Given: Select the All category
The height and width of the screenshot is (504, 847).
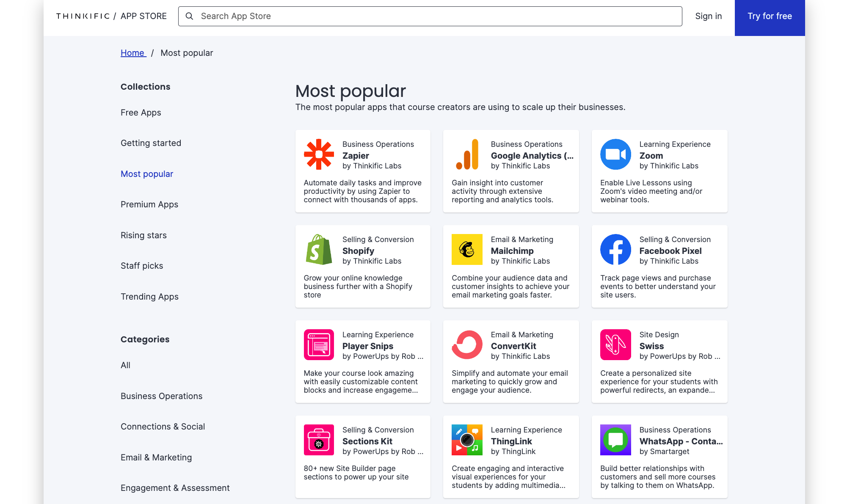Looking at the screenshot, I should pyautogui.click(x=125, y=365).
